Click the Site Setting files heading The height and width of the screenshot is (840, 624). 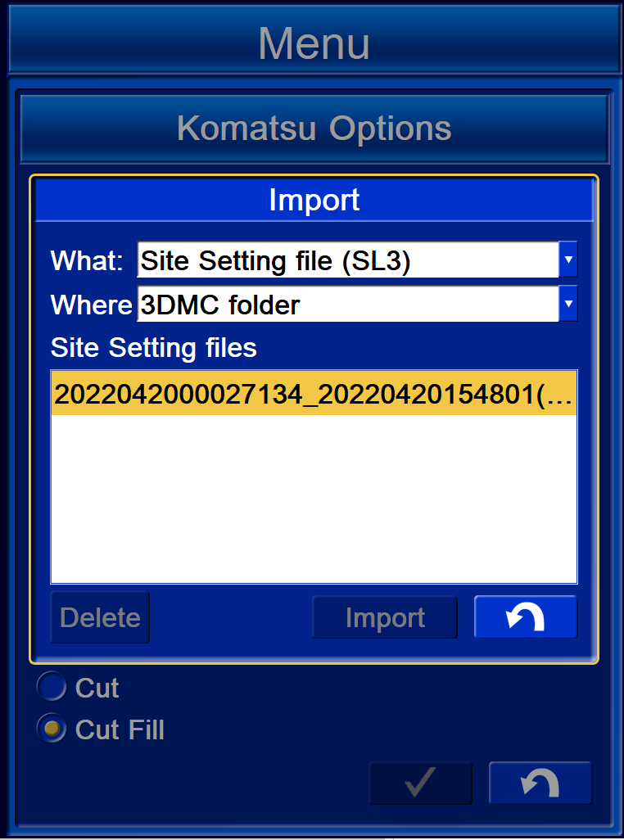pyautogui.click(x=154, y=348)
